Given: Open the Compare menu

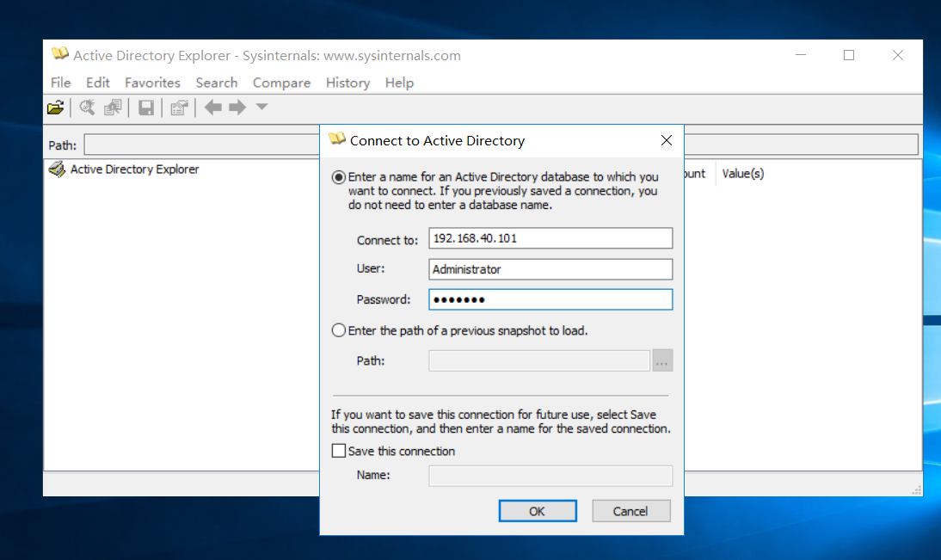Looking at the screenshot, I should [281, 83].
